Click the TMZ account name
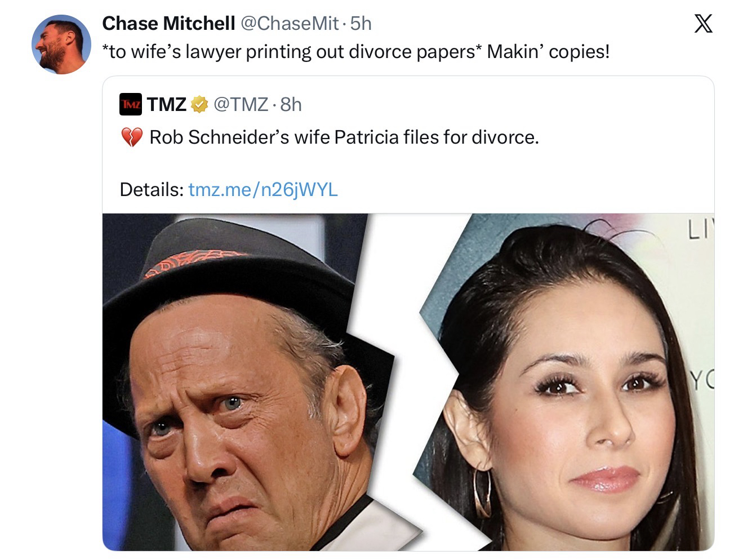The height and width of the screenshot is (560, 743). pyautogui.click(x=167, y=104)
